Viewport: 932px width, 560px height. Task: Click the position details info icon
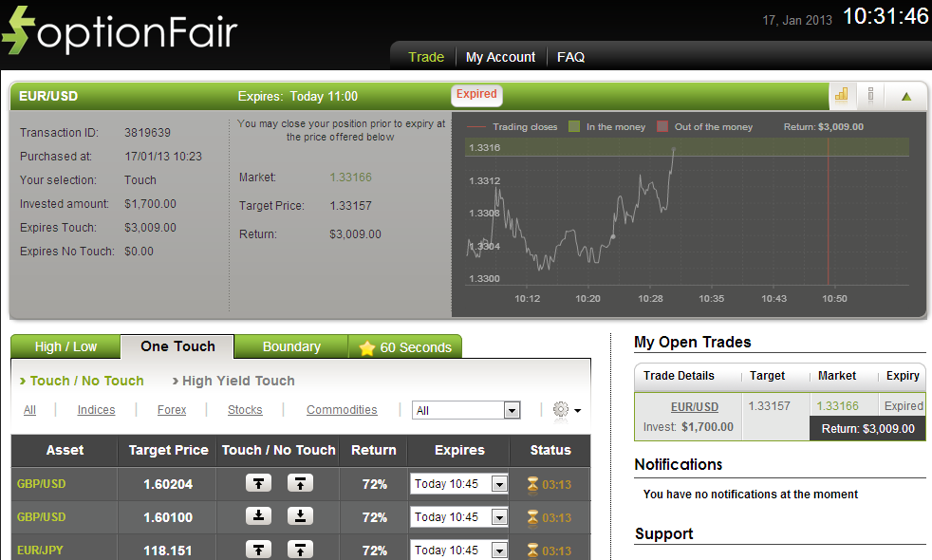[870, 95]
